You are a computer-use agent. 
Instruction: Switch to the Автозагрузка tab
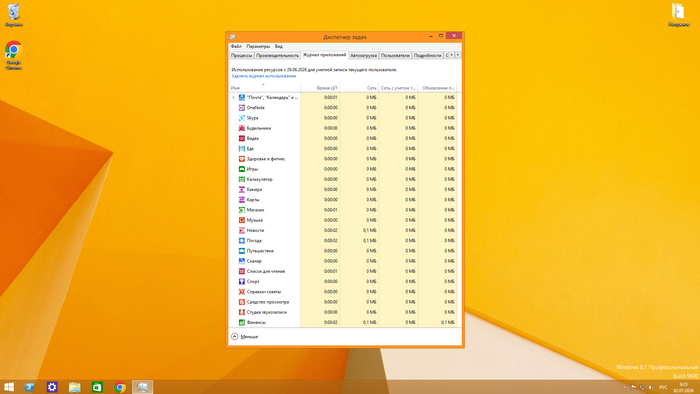363,55
